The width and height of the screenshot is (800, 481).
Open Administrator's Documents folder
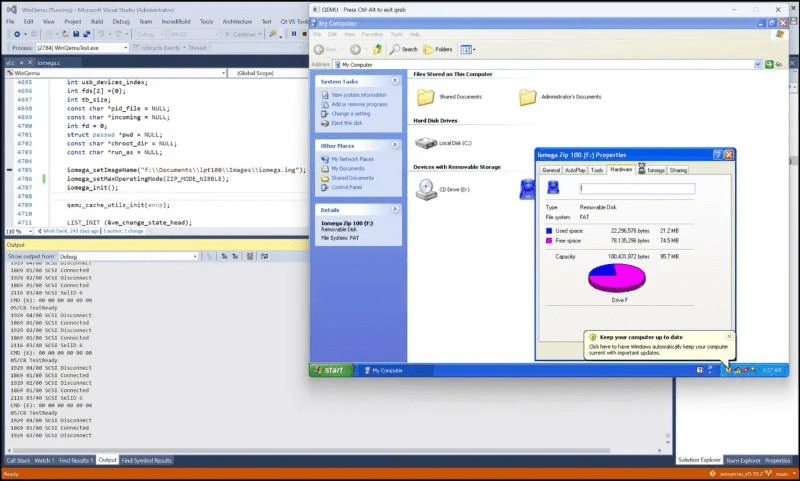coord(529,97)
